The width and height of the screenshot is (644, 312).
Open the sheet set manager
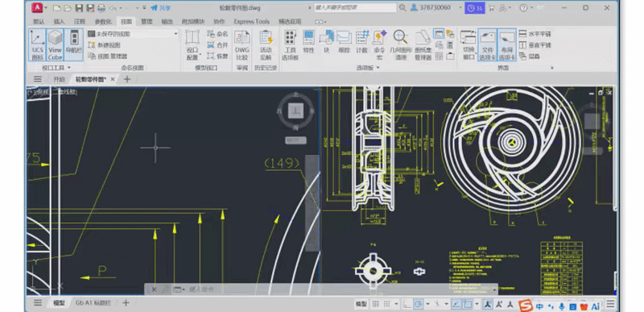pyautogui.click(x=422, y=45)
